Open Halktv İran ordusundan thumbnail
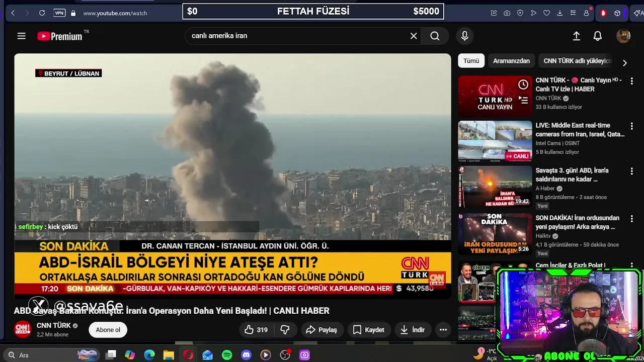Screen dimensions: 644x362 coord(495,234)
